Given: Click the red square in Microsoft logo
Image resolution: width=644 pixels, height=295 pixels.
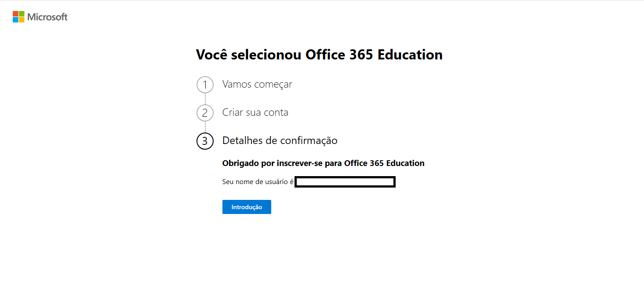Looking at the screenshot, I should pyautogui.click(x=15, y=14).
